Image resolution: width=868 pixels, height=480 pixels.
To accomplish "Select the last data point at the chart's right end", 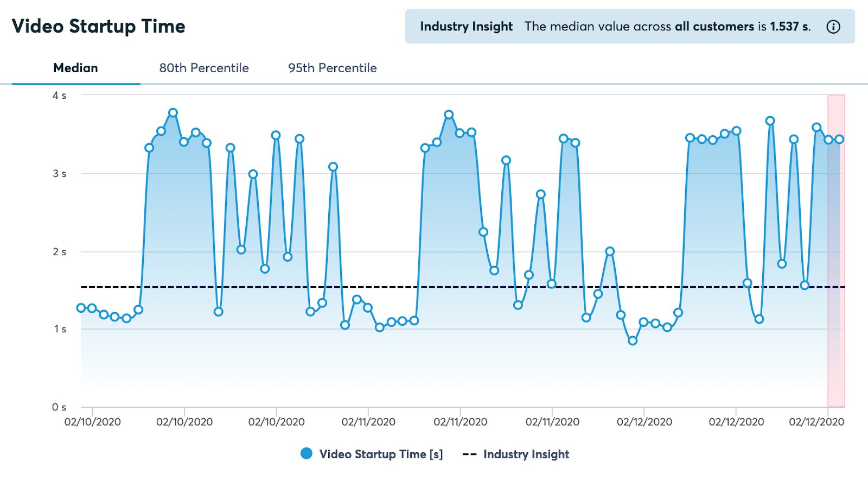I will (x=840, y=140).
